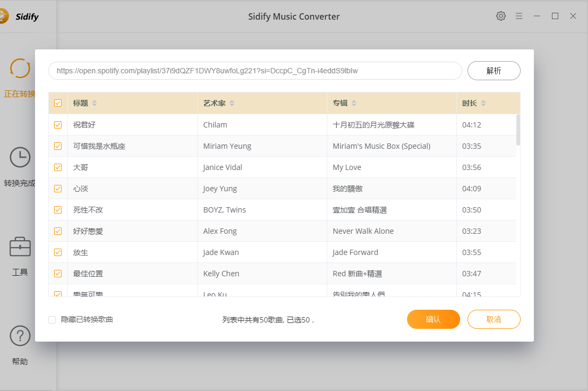The height and width of the screenshot is (391, 588).
Task: Click the 正在转换 converting icon in sidebar
Action: point(20,69)
